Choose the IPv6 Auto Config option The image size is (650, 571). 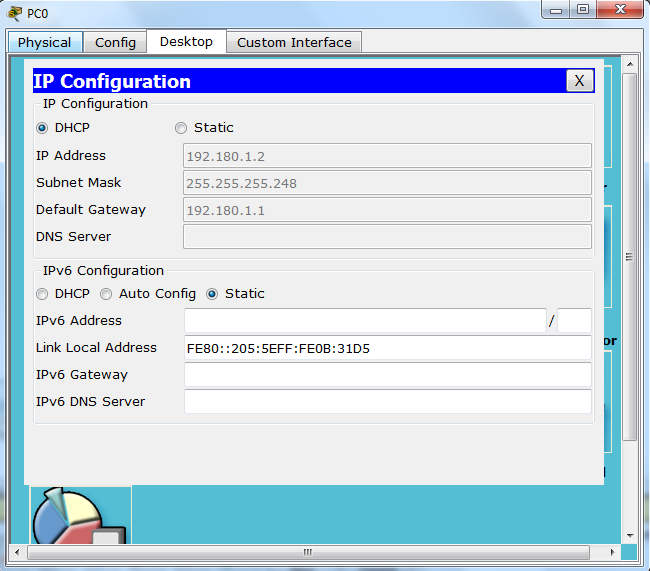pos(106,294)
